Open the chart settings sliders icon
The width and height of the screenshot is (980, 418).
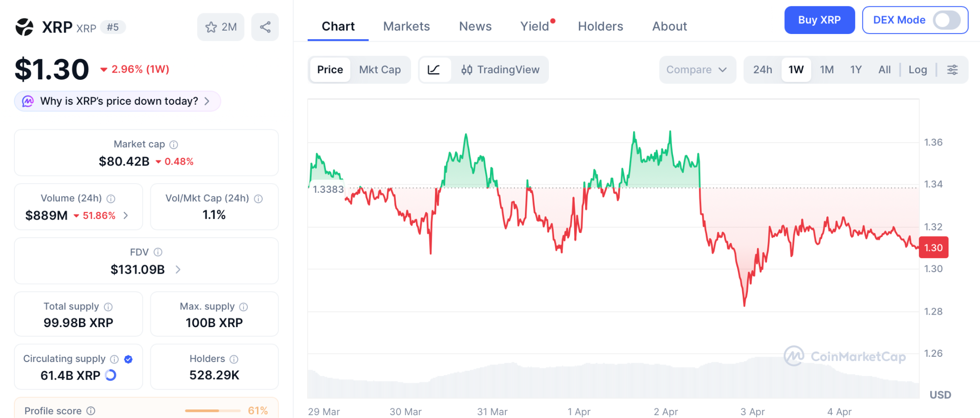coord(952,69)
